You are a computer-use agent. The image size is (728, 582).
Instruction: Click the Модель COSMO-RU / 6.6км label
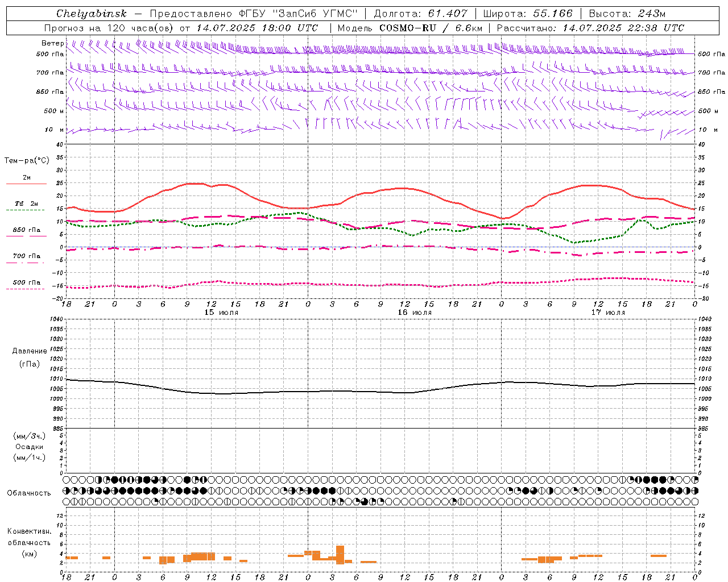pos(410,28)
